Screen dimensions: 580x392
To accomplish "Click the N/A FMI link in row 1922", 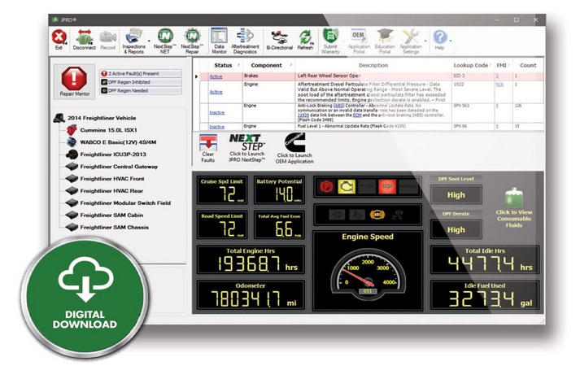I will pos(499,85).
